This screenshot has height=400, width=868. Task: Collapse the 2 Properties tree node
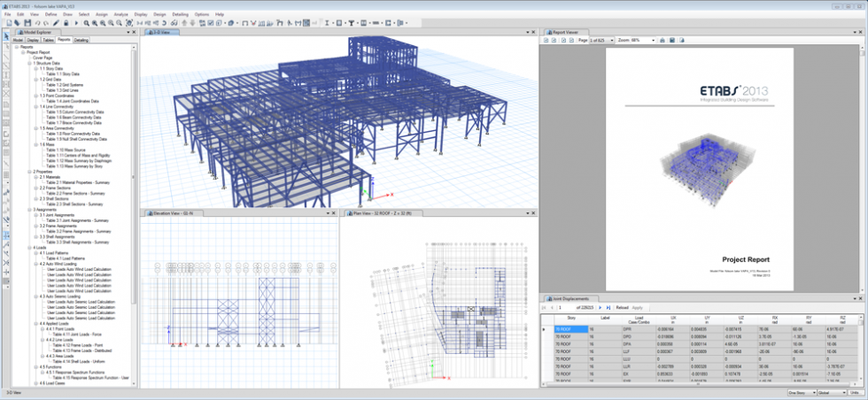coord(30,172)
